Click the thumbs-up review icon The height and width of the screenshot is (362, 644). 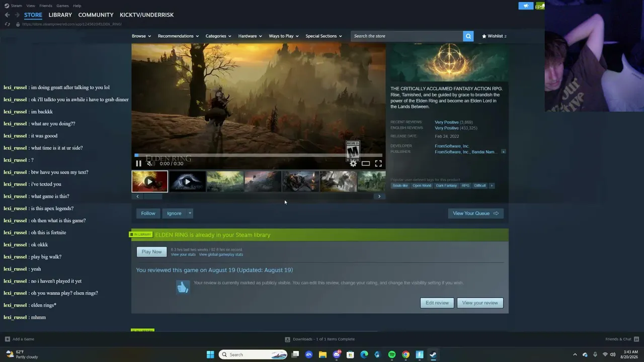point(183,287)
